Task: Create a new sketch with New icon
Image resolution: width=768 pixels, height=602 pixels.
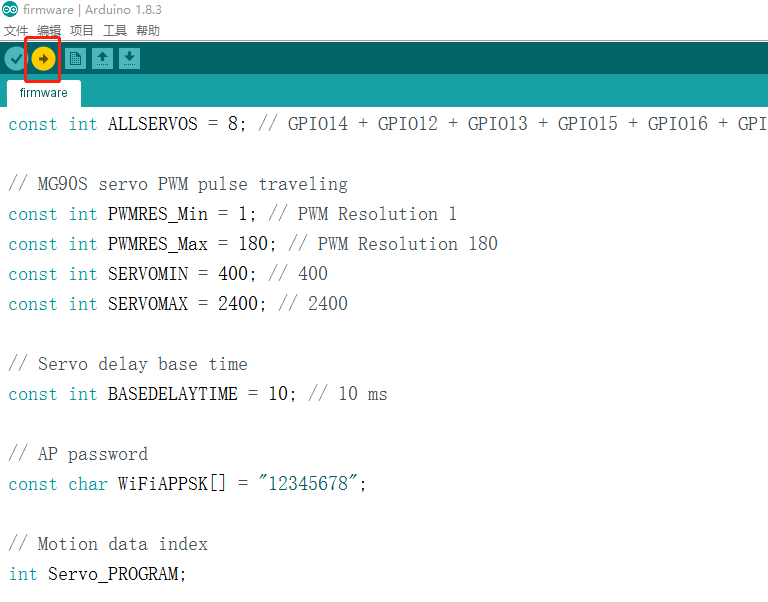Action: [x=75, y=59]
